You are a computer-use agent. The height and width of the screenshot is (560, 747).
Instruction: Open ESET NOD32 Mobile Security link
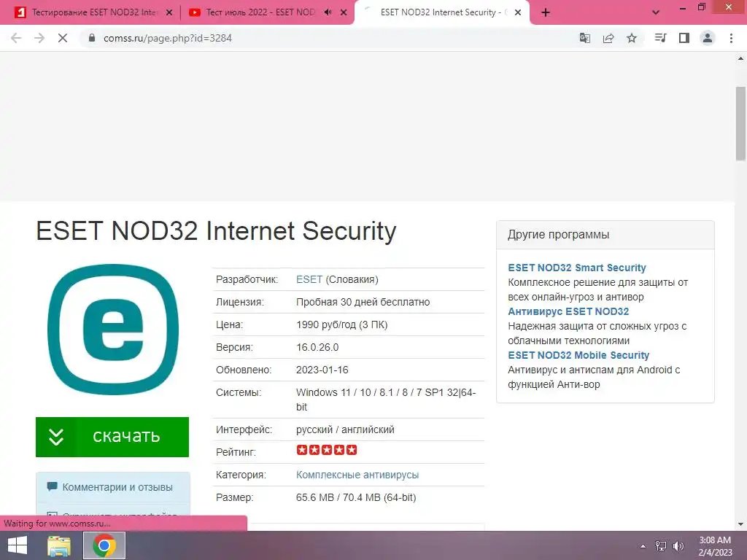[x=578, y=355]
